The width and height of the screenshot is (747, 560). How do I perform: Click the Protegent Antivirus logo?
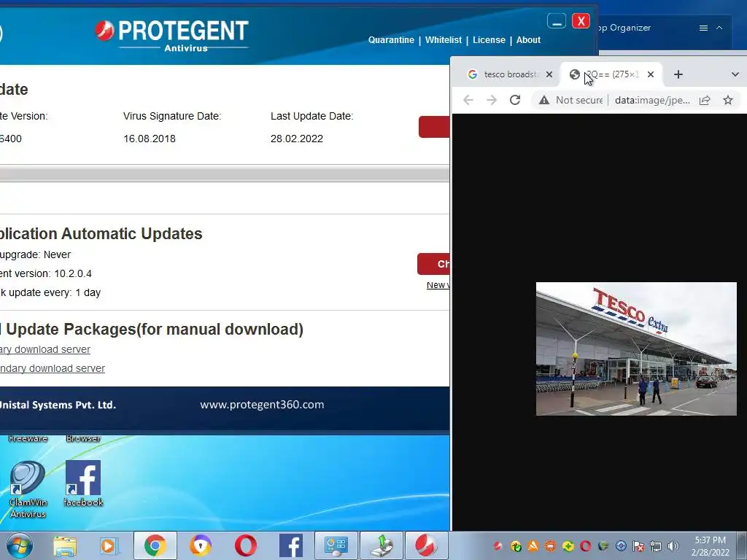click(171, 35)
